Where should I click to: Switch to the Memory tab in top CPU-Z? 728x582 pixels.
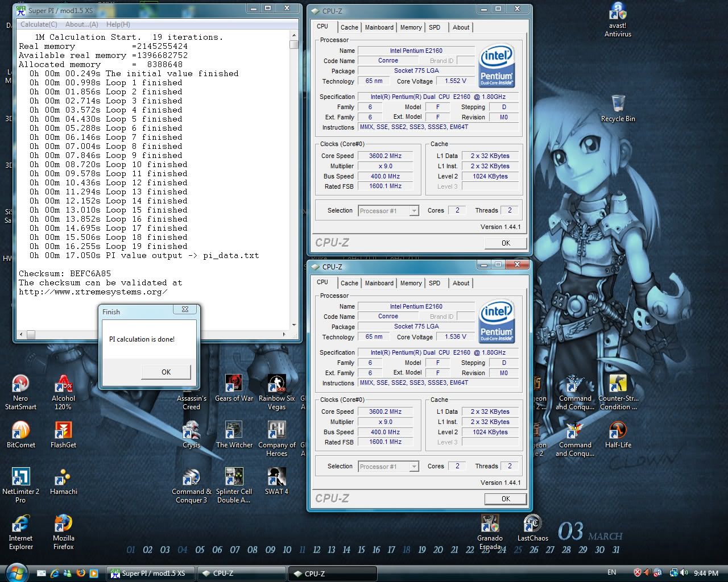point(411,27)
